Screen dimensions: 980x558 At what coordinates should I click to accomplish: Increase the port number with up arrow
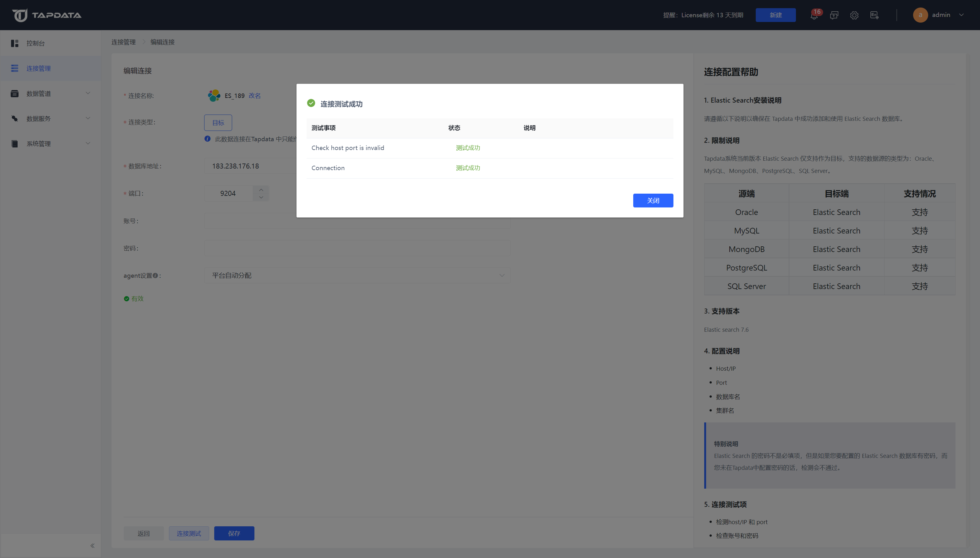(x=261, y=190)
